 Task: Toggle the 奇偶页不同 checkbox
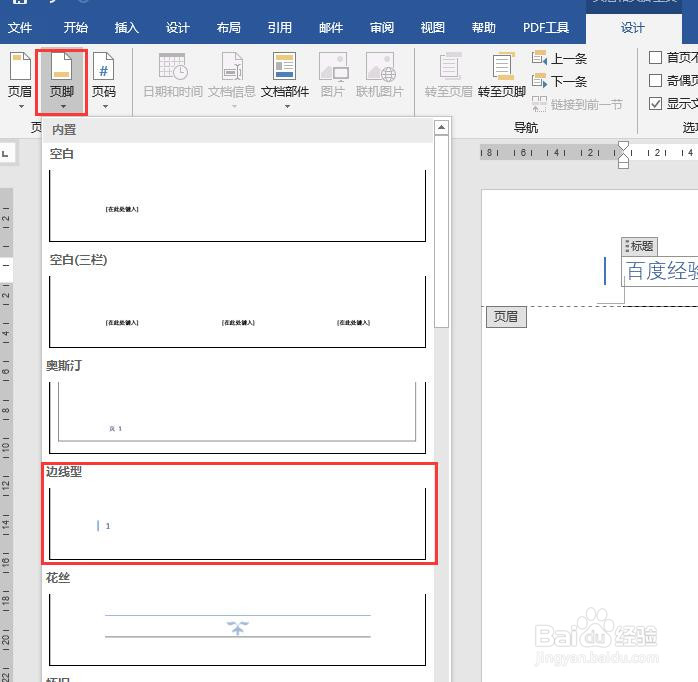coord(655,81)
